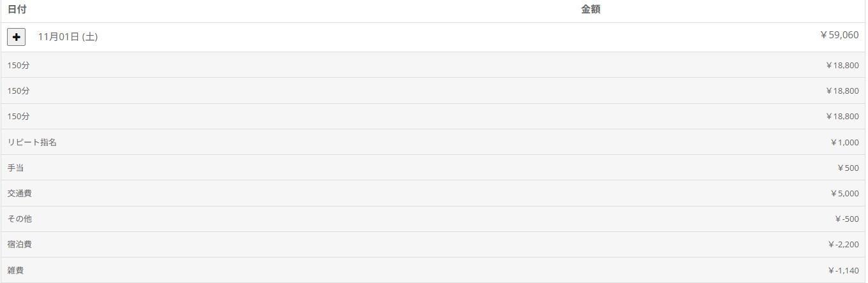Click the ¥500 allowance amount
The image size is (868, 283).
pyautogui.click(x=848, y=168)
